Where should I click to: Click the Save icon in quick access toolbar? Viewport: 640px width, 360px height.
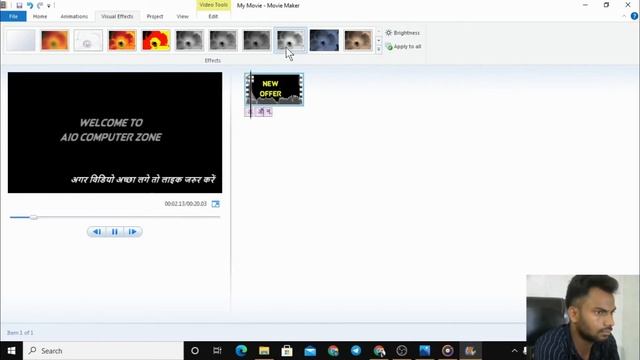pyautogui.click(x=19, y=5)
